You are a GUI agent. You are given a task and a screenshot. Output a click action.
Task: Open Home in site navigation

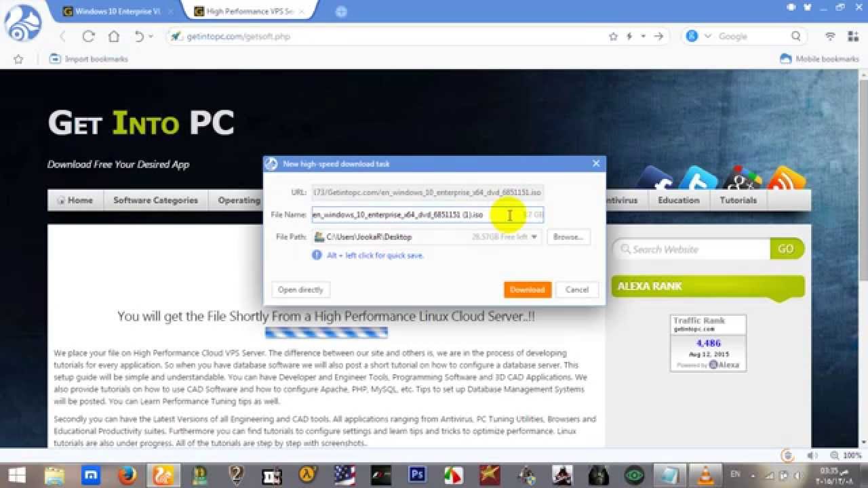coord(75,200)
